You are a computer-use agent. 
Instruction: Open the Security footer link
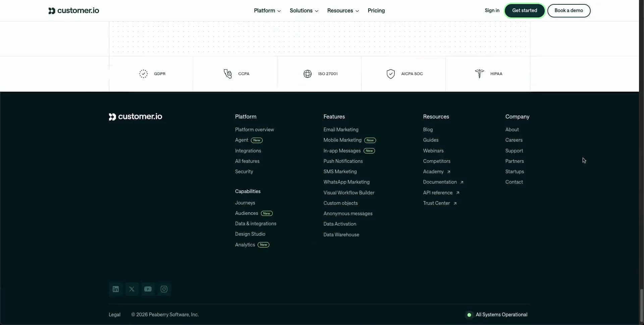[244, 172]
